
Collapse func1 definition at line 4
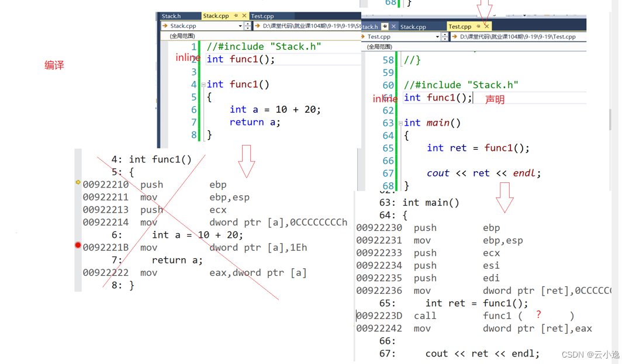203,85
